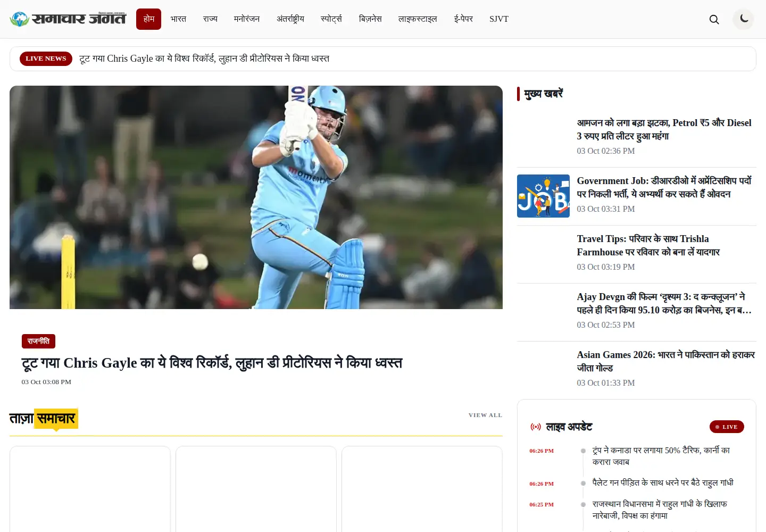Click the 06:25 PM live update time

point(542,504)
